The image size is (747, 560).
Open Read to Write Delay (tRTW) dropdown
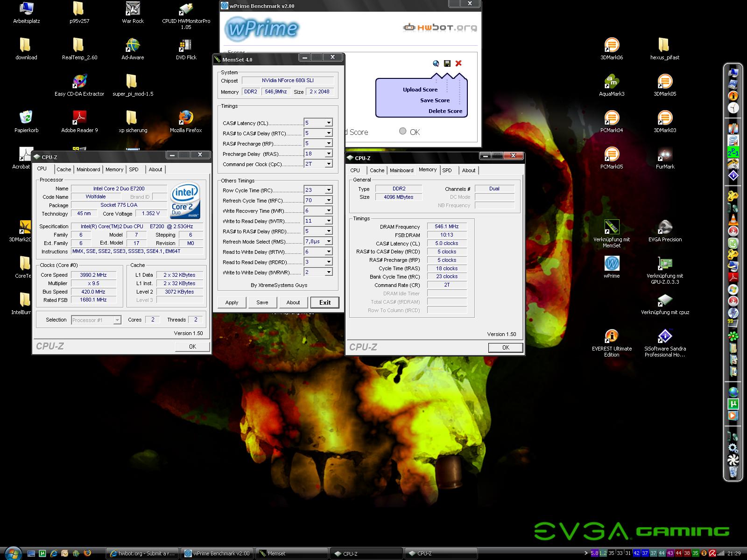[x=329, y=252]
